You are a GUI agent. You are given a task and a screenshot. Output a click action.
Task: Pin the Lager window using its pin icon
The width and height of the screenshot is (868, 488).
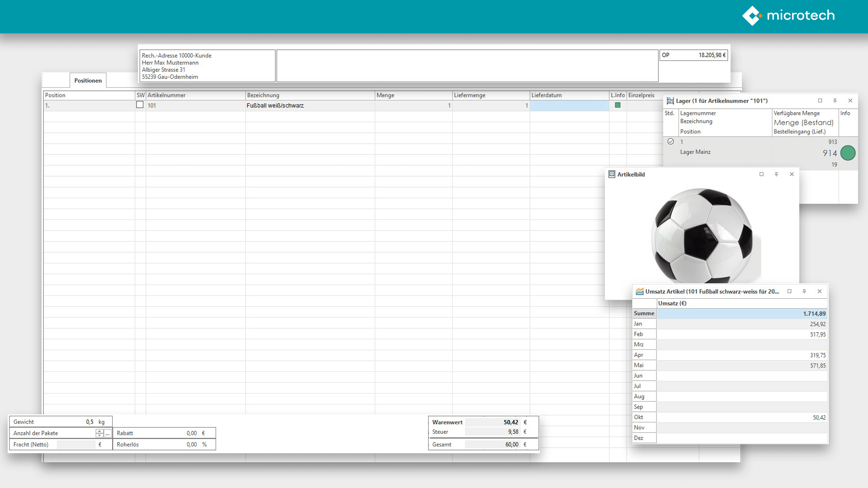(x=835, y=101)
